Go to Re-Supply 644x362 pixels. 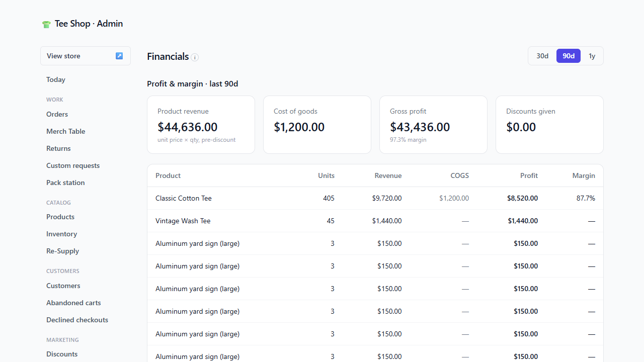point(62,251)
